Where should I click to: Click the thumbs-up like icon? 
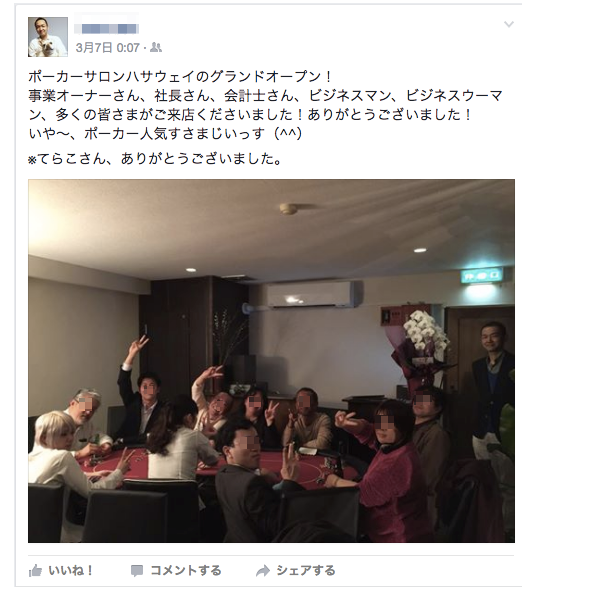35,571
